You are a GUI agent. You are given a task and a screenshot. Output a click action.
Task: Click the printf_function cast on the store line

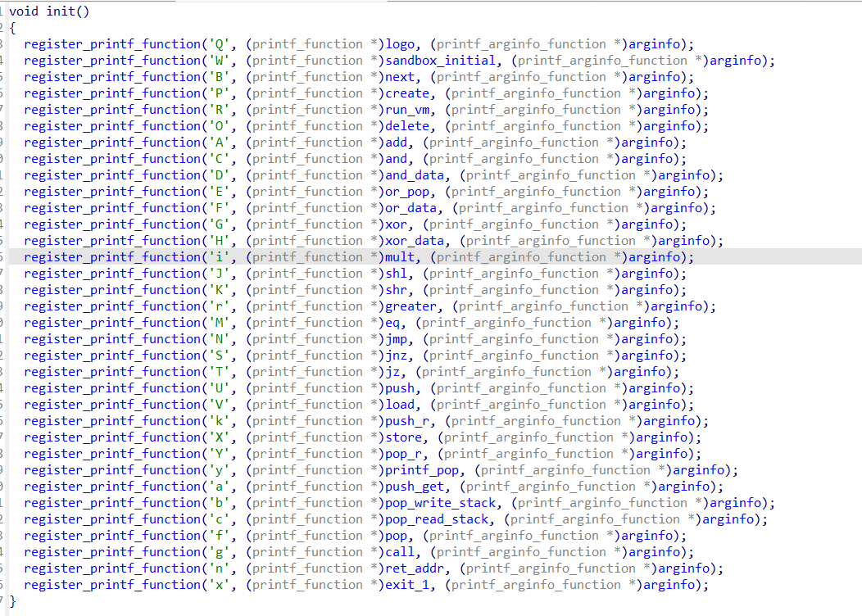click(x=306, y=437)
